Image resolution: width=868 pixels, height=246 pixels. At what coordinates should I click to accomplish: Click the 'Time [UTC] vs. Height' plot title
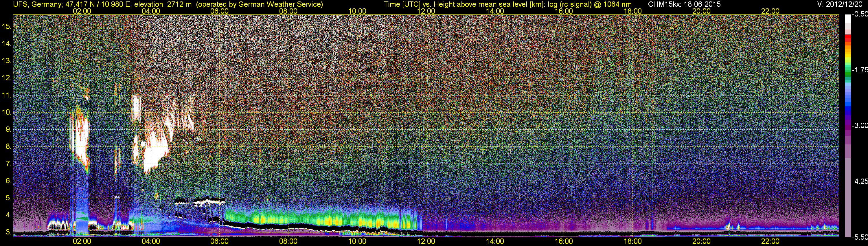pyautogui.click(x=507, y=4)
